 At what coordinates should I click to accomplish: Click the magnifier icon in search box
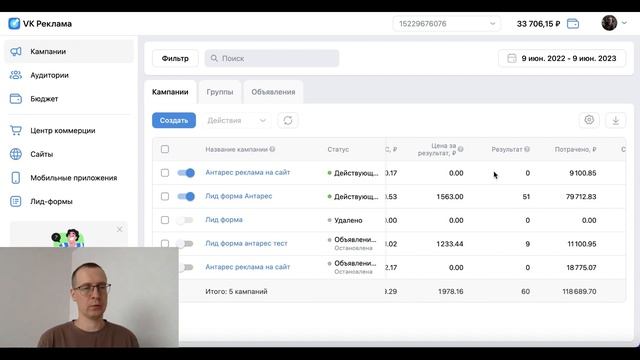[x=214, y=58]
